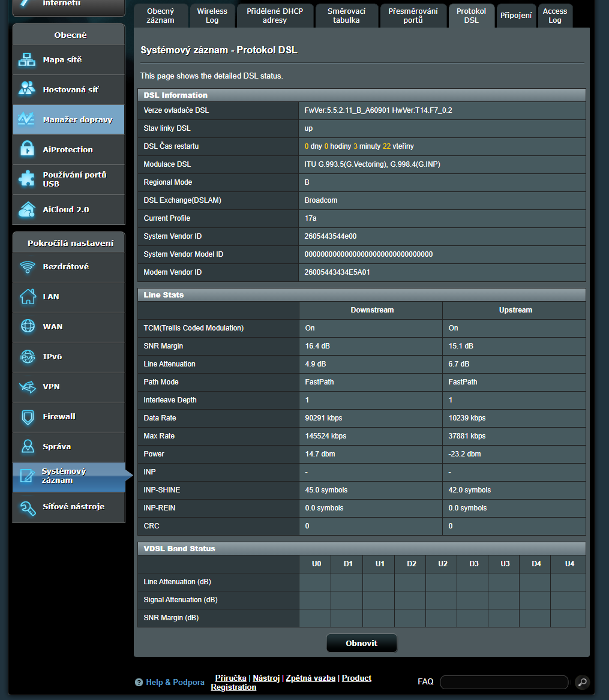The image size is (609, 700).
Task: Click the Mapa sítě network map icon
Action: [x=28, y=60]
